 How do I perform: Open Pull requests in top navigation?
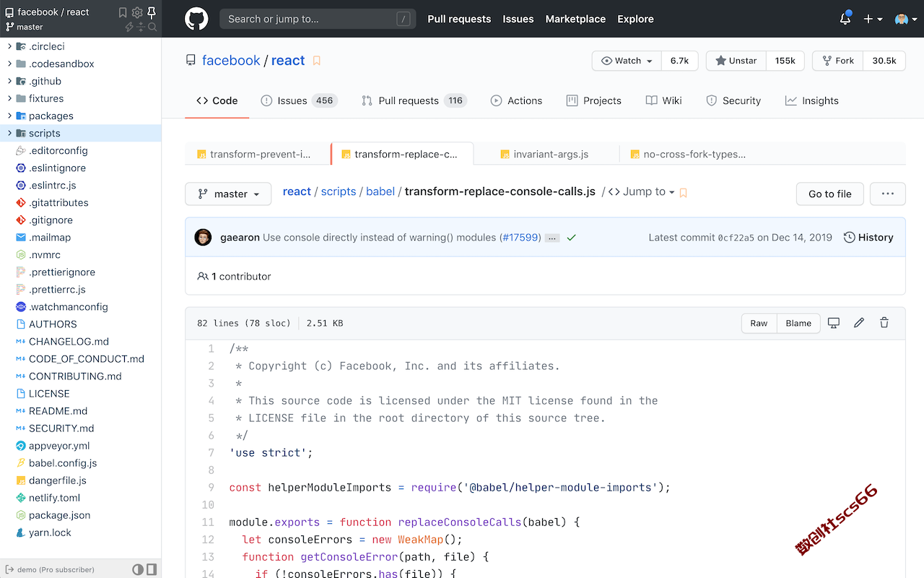click(x=459, y=19)
